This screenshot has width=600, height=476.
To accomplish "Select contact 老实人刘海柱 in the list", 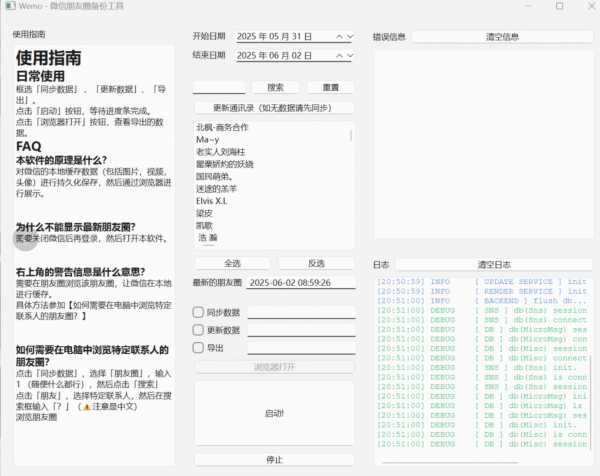I will click(220, 152).
